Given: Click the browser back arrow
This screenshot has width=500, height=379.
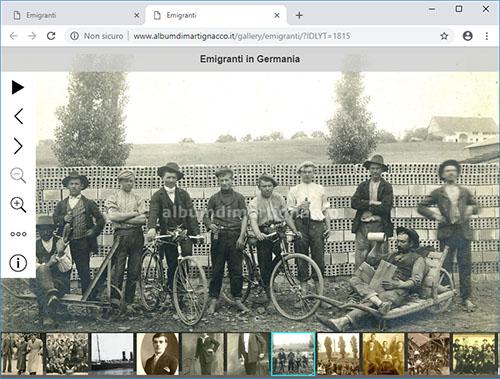Looking at the screenshot, I should point(14,36).
